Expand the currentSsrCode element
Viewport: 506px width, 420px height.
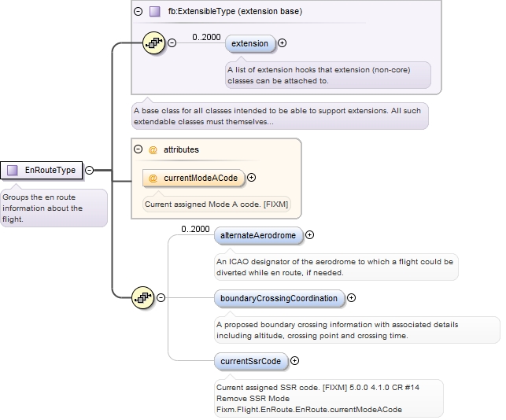click(295, 361)
